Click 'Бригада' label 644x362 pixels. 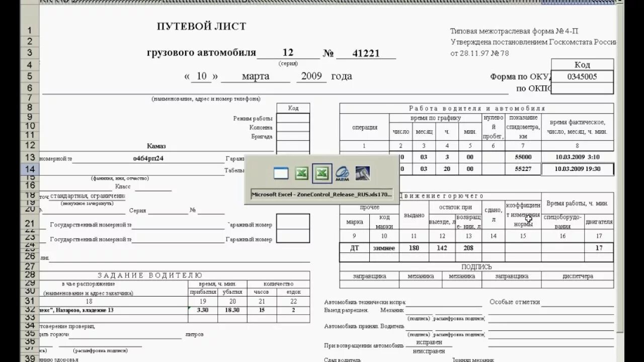(x=262, y=136)
